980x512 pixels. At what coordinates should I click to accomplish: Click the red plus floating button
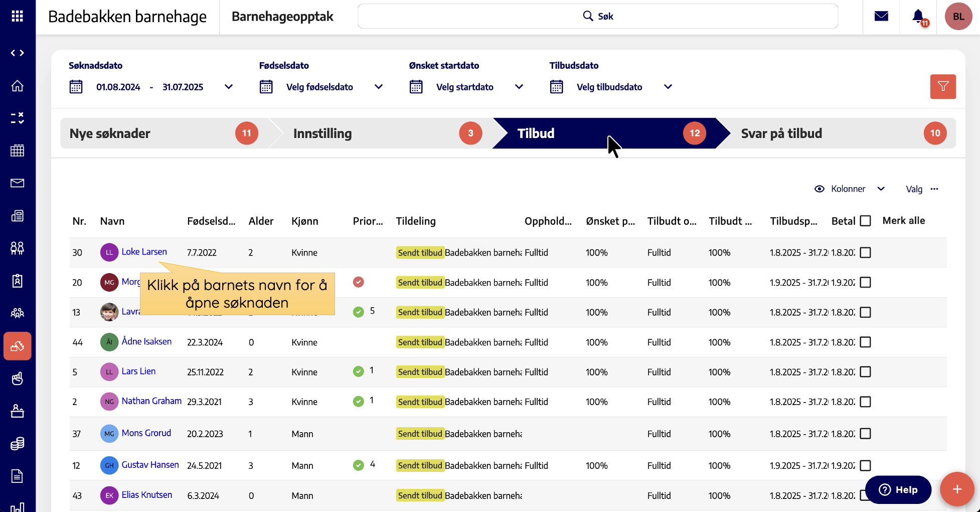pyautogui.click(x=957, y=489)
